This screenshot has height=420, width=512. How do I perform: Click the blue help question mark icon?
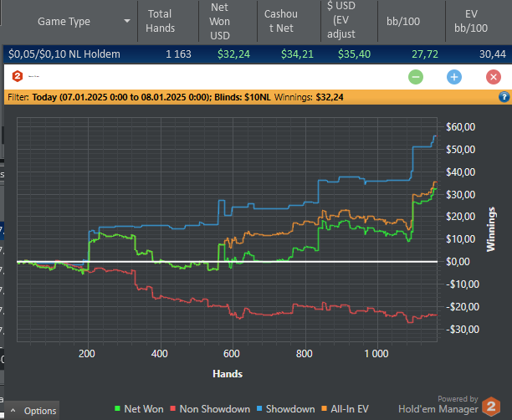coord(504,97)
